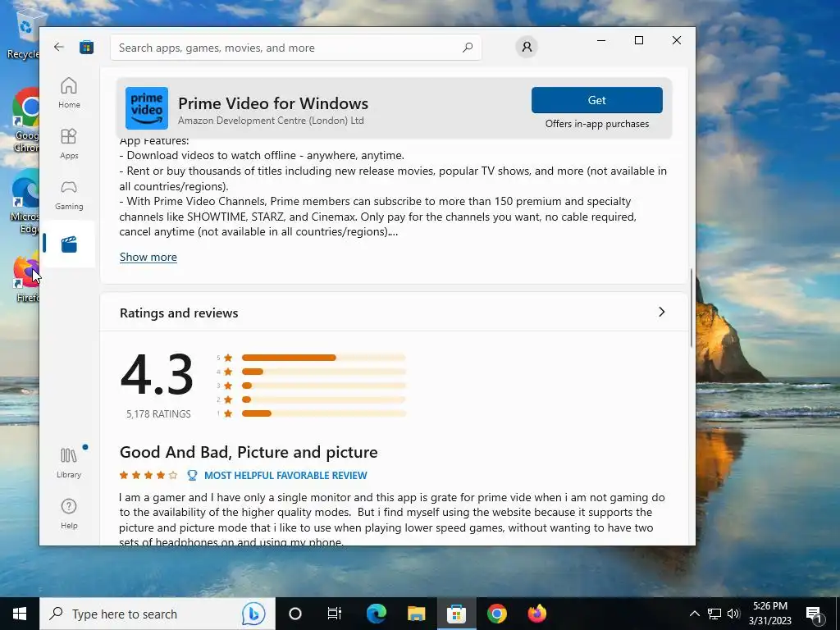Select Google Chrome desktop shortcut
This screenshot has width=840, height=630.
25,121
